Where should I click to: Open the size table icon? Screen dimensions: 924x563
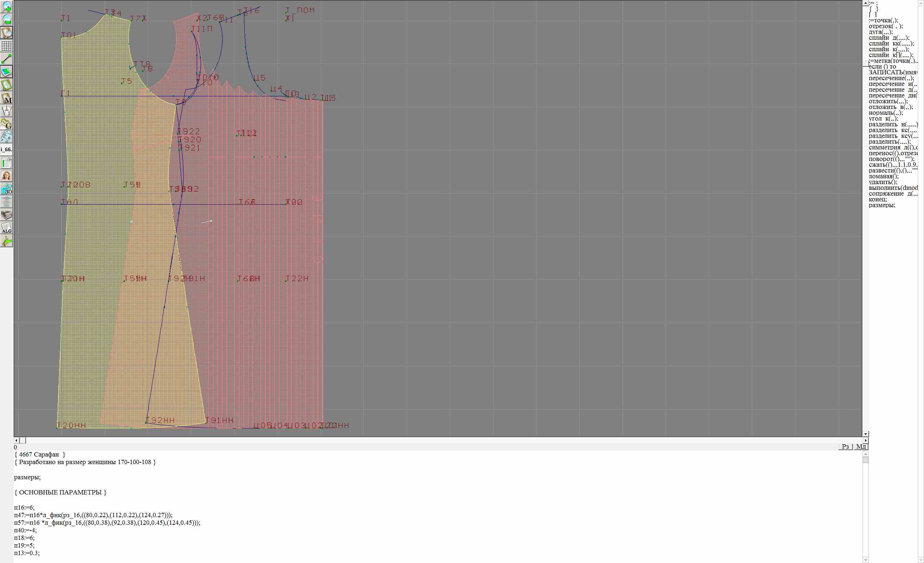coord(6,163)
